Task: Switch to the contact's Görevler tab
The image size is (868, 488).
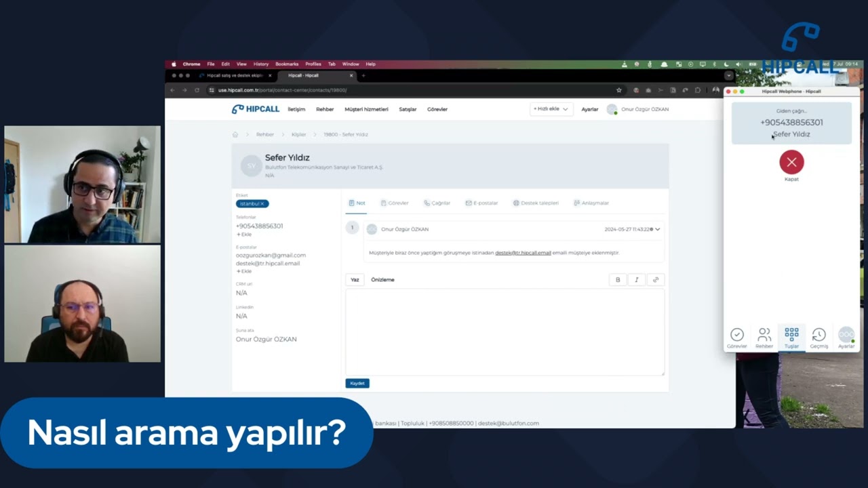Action: pyautogui.click(x=395, y=203)
